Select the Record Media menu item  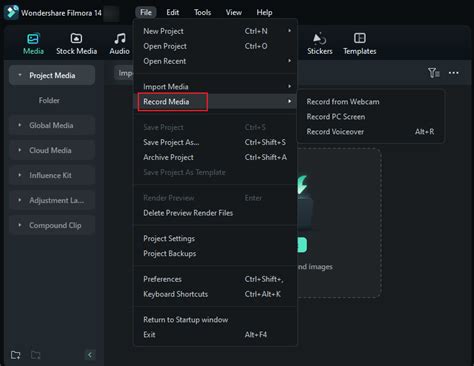click(215, 101)
